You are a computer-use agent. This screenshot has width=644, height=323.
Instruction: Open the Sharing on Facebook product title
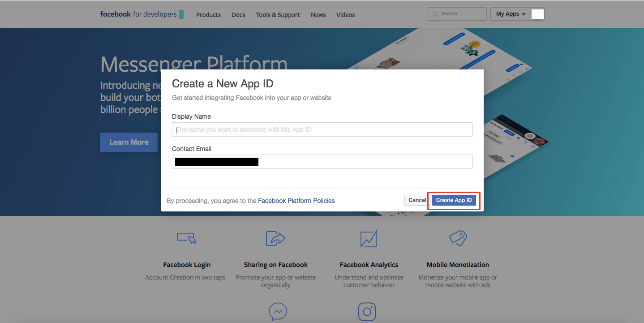[x=276, y=265]
